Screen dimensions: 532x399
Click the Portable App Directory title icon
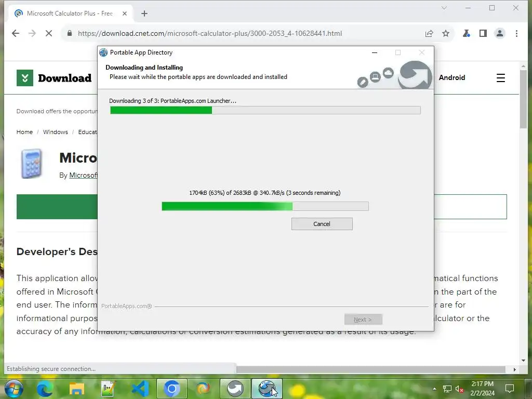click(103, 52)
